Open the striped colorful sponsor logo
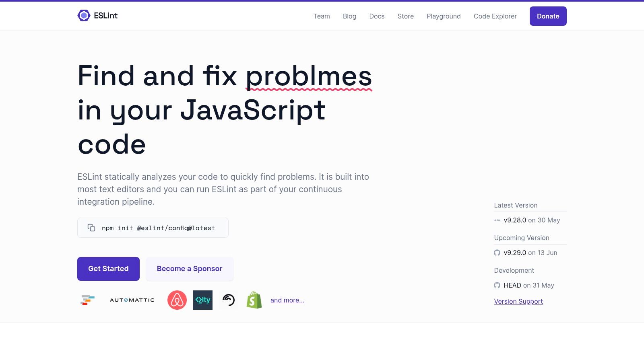This screenshot has width=644, height=362. click(x=87, y=300)
